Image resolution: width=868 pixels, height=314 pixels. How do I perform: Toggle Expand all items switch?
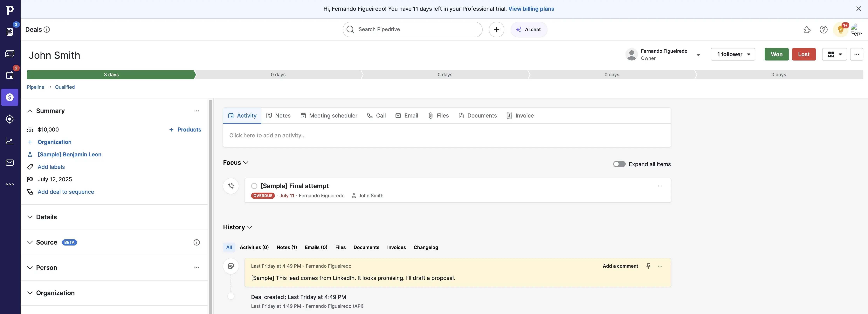point(619,164)
